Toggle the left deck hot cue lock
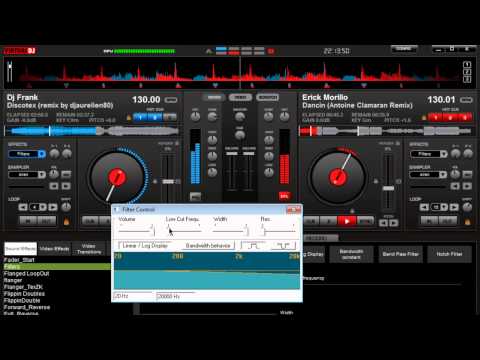Viewport: 480px width, 360px height. (x=129, y=117)
